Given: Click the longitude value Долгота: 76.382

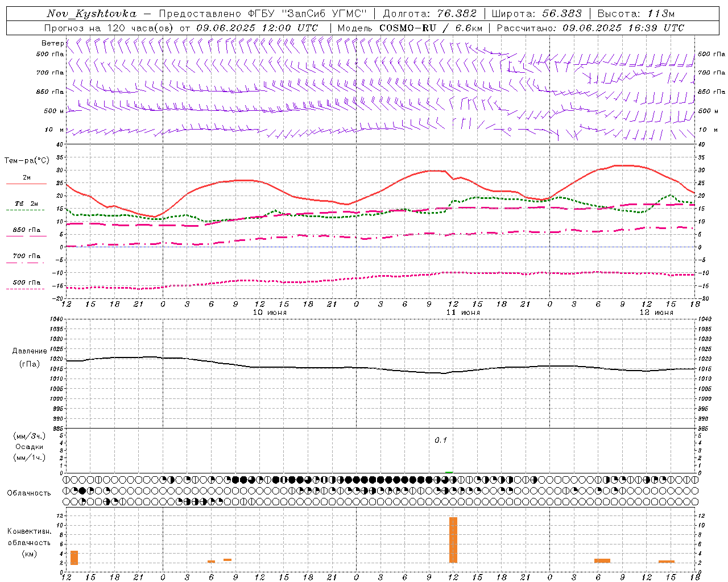Looking at the screenshot, I should pyautogui.click(x=429, y=14).
